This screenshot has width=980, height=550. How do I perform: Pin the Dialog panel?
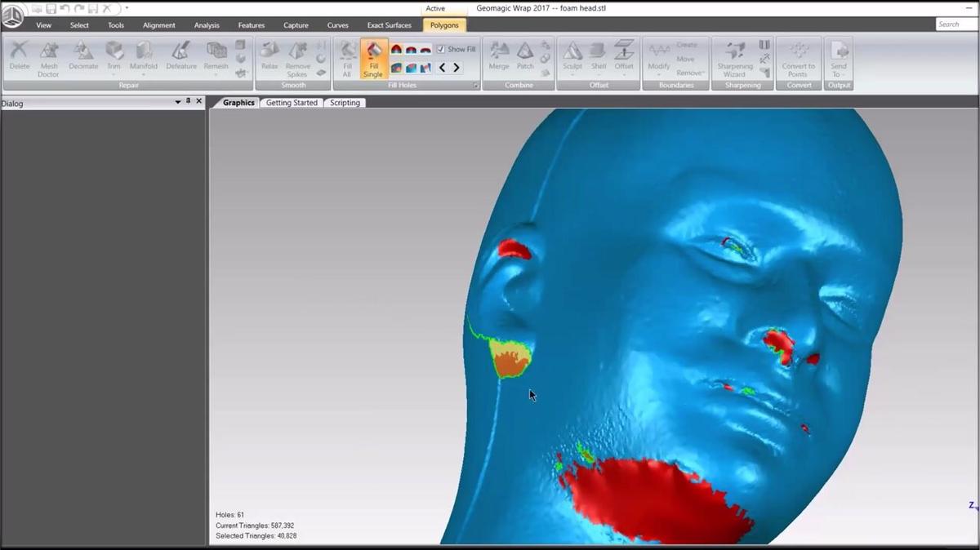(x=189, y=101)
